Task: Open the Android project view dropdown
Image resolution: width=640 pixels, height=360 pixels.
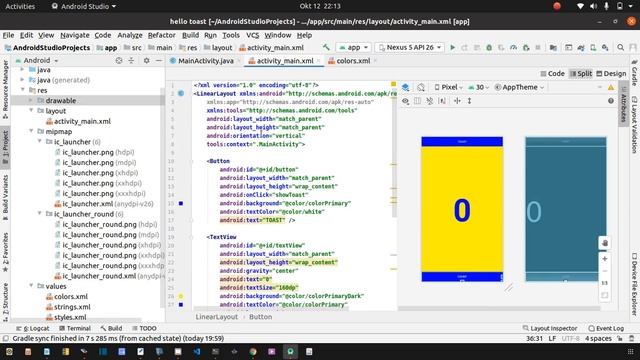Action: pos(37,60)
